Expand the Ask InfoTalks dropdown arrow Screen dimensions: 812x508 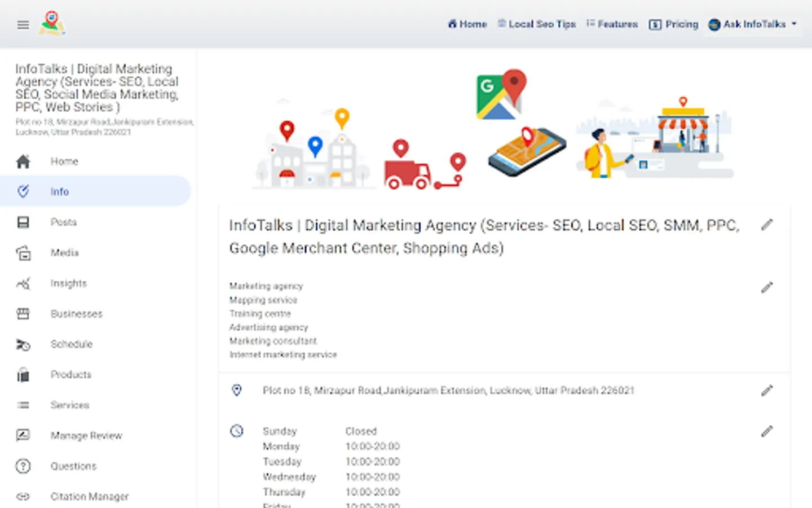click(x=794, y=24)
